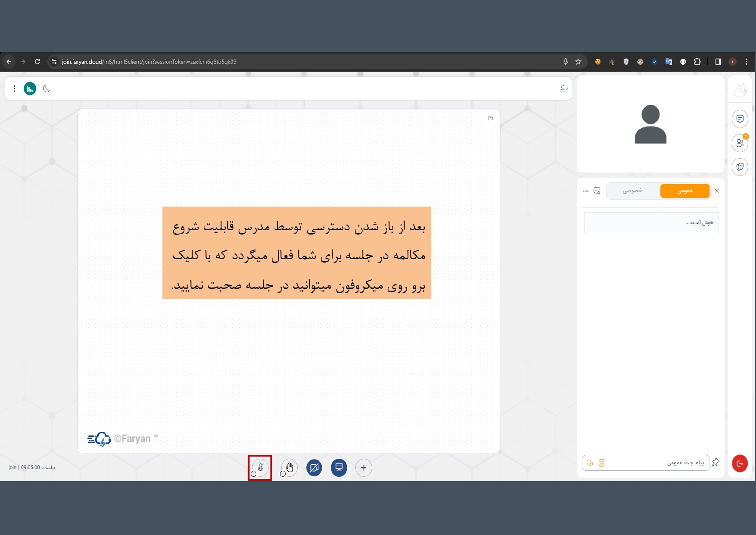The width and height of the screenshot is (756, 535).
Task: Turn on the webcam using the camera button
Action: pos(314,468)
